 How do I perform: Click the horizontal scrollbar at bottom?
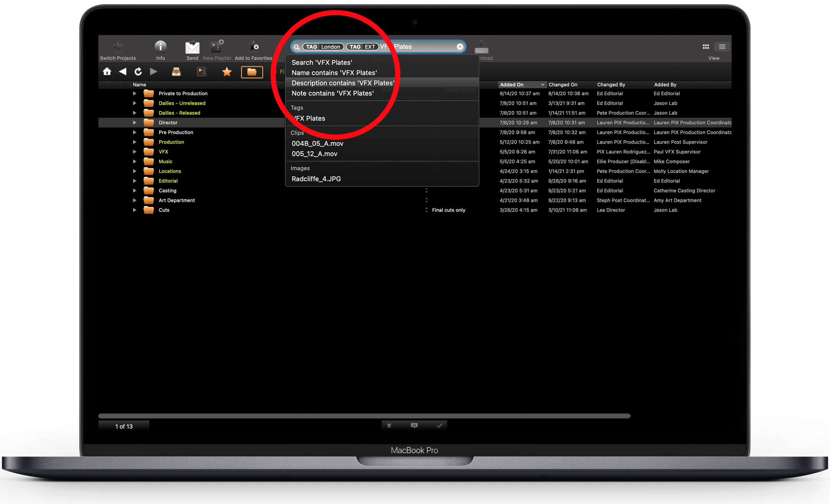coord(364,416)
